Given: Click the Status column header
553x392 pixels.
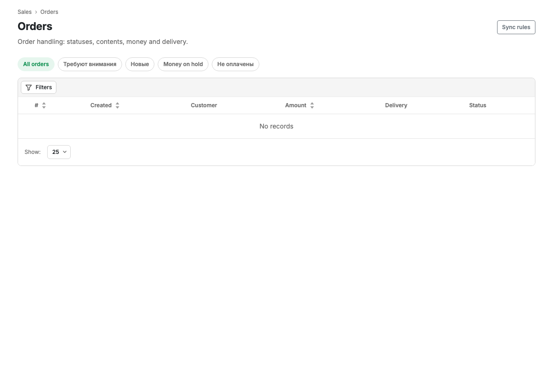Looking at the screenshot, I should click(x=478, y=105).
